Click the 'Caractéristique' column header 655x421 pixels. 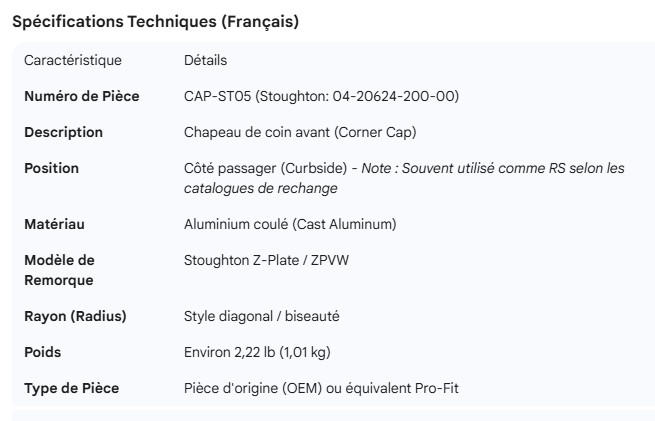[x=72, y=61]
